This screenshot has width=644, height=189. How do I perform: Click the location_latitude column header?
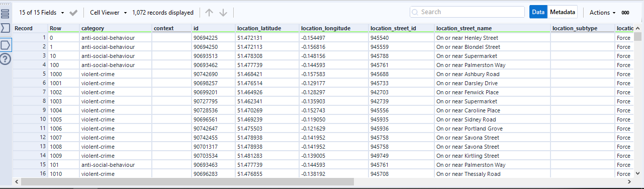pyautogui.click(x=267, y=28)
